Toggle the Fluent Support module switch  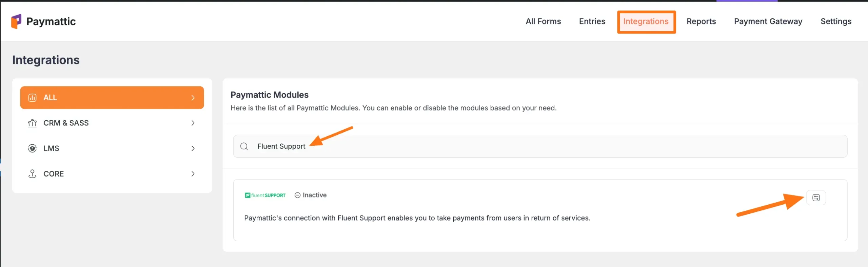point(816,198)
